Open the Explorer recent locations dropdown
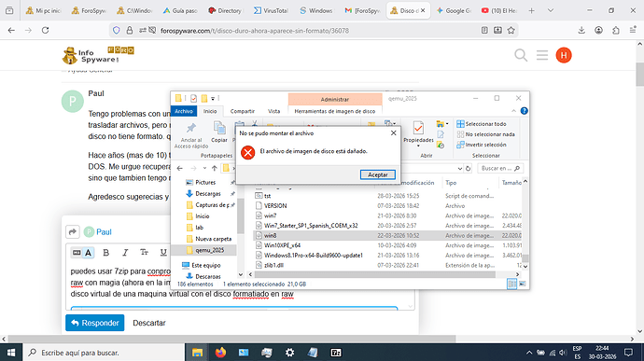This screenshot has height=361, width=644. point(204,169)
